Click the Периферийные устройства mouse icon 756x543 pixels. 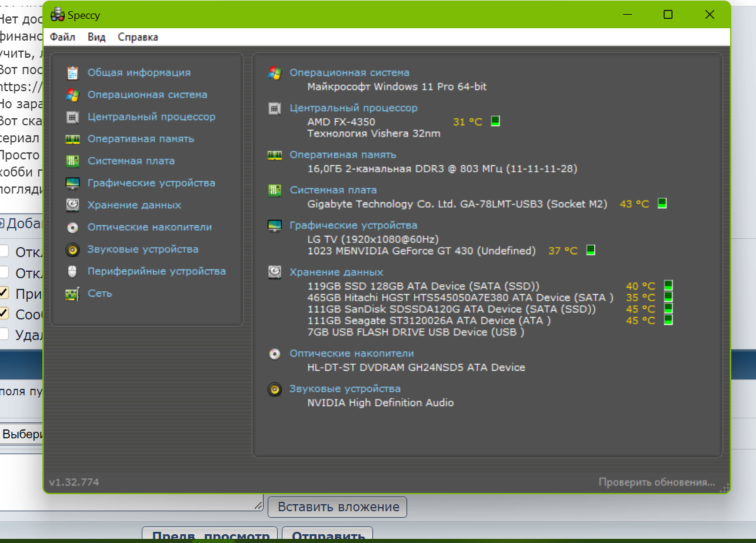tap(72, 272)
